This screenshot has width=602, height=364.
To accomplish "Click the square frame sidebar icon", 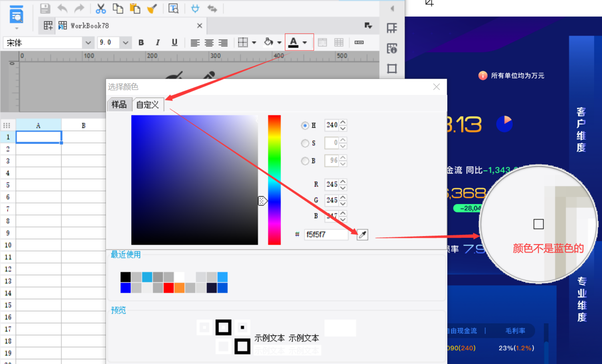I will tap(392, 68).
